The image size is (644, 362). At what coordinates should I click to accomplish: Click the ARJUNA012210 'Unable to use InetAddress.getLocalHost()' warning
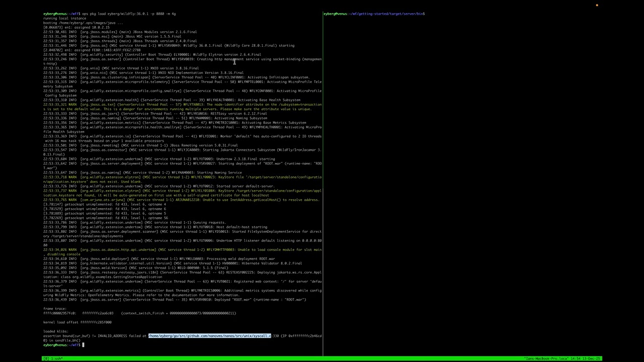[x=181, y=199]
